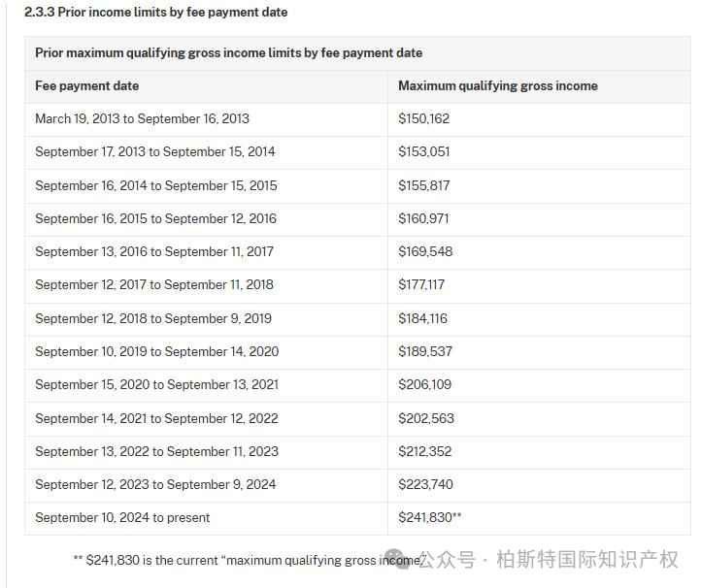The height and width of the screenshot is (588, 701).
Task: Click the table title about prior maximum limits
Action: click(228, 52)
